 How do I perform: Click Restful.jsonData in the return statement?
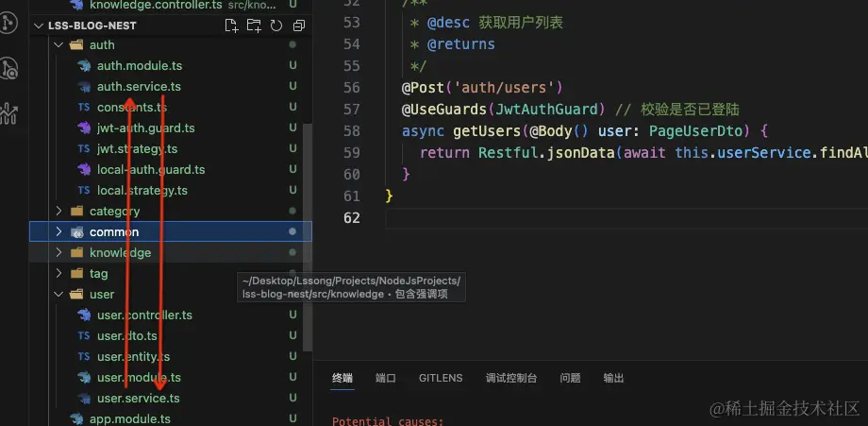coord(546,153)
